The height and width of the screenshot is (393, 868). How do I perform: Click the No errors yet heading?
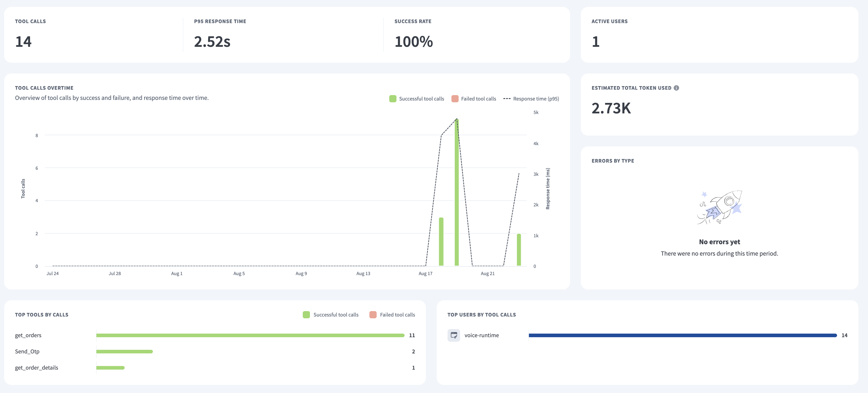[719, 242]
